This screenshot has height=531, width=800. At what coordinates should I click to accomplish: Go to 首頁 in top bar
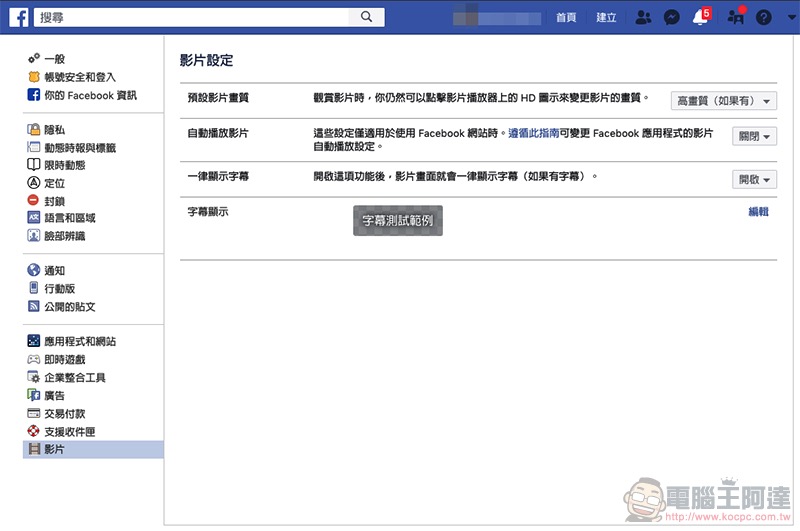[566, 17]
